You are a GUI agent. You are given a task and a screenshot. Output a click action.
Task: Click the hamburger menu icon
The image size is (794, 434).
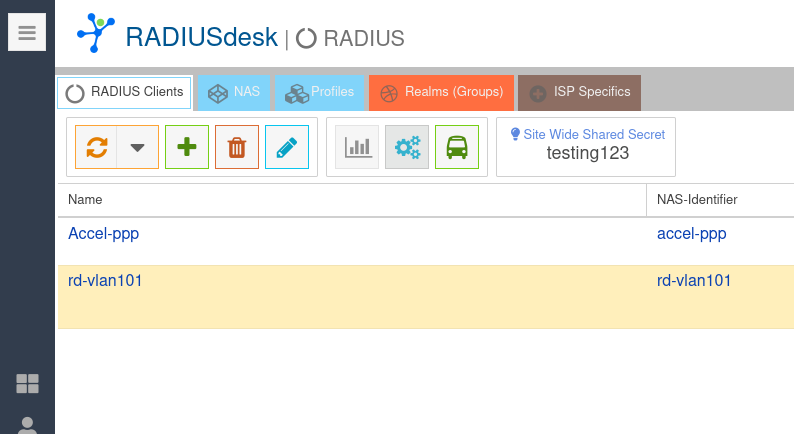pyautogui.click(x=27, y=33)
